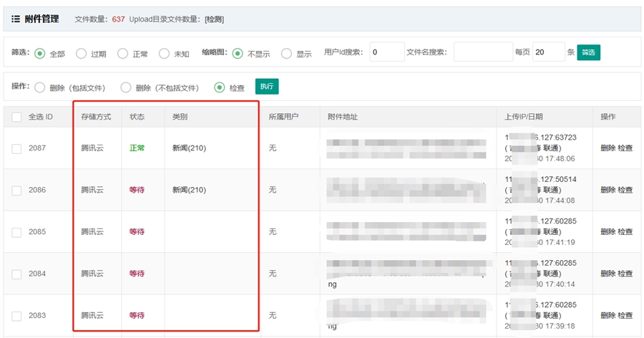Select 删除（不包括文件）operation
644x338 pixels.
click(x=126, y=87)
